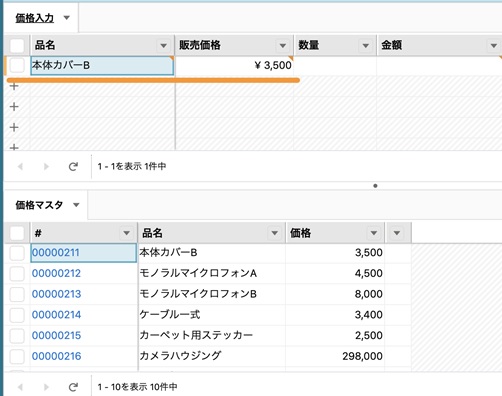Open 品名 column menu in 価格マスタ
The height and width of the screenshot is (396, 502).
coord(274,233)
